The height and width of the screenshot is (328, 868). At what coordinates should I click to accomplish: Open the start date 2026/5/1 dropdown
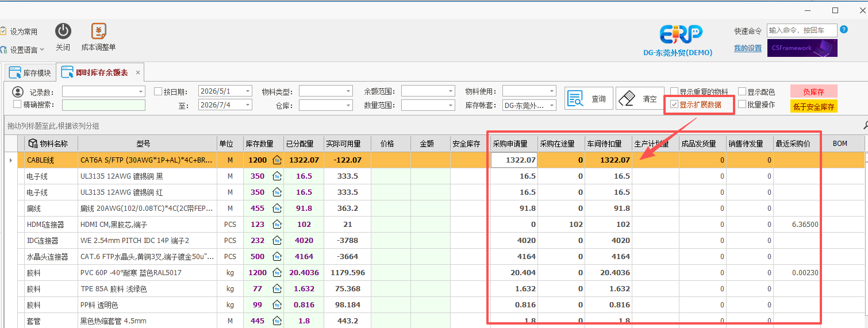coord(248,91)
